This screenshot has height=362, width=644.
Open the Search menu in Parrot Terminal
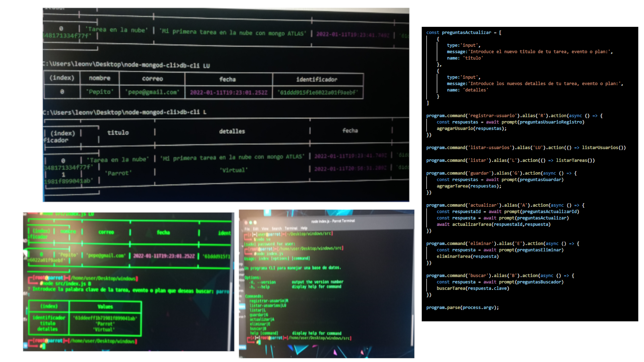pyautogui.click(x=277, y=228)
